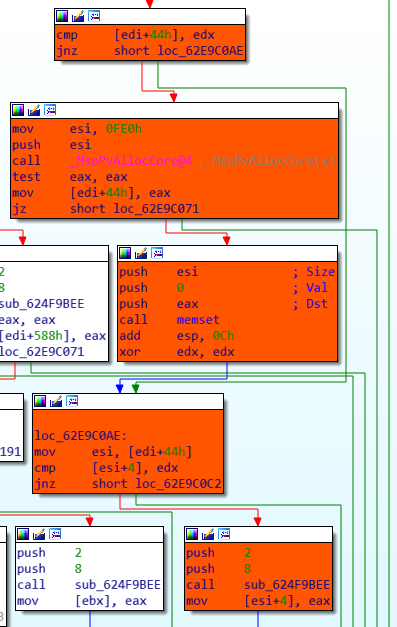Screen dimensions: 397x627
Task: Click group nodes icon on mov [esi+4], eax block
Action: pyautogui.click(x=224, y=534)
